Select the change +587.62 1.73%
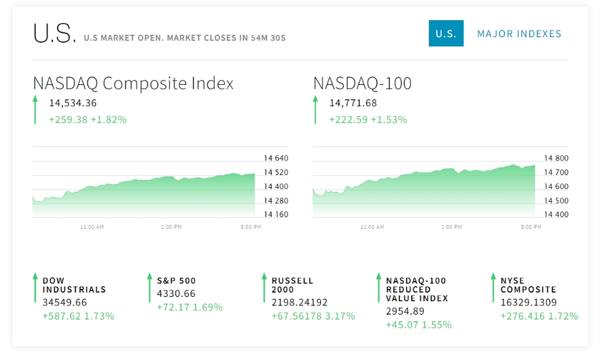The width and height of the screenshot is (610, 364). tap(78, 316)
